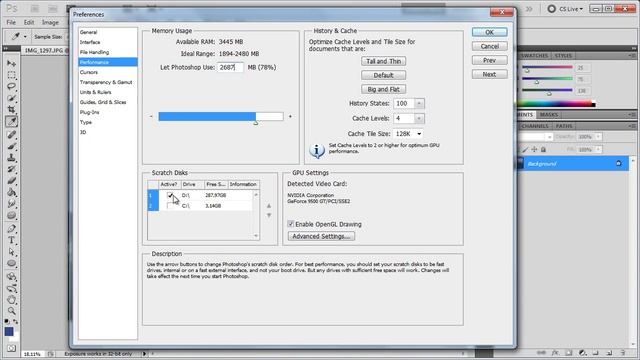Toggle Quick Mask mode icon
The image size is (640, 360).
coord(11,348)
